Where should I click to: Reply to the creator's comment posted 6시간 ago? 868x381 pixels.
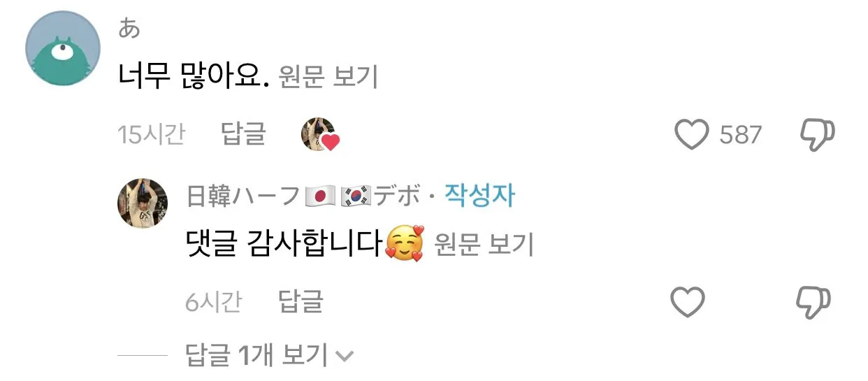click(301, 301)
